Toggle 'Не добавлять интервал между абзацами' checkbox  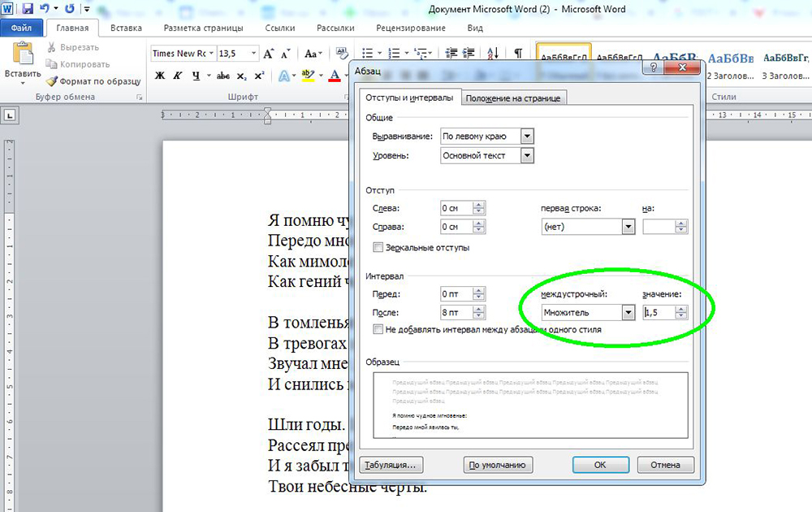pos(378,329)
